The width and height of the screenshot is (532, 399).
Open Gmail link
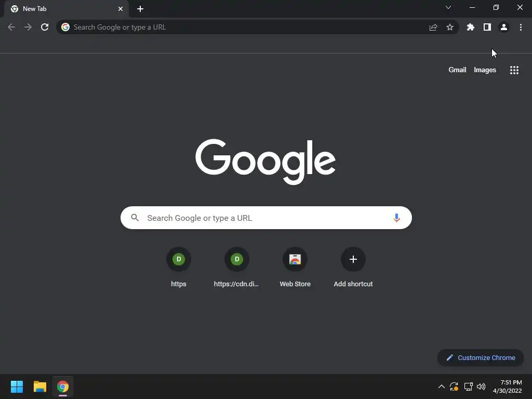(457, 70)
